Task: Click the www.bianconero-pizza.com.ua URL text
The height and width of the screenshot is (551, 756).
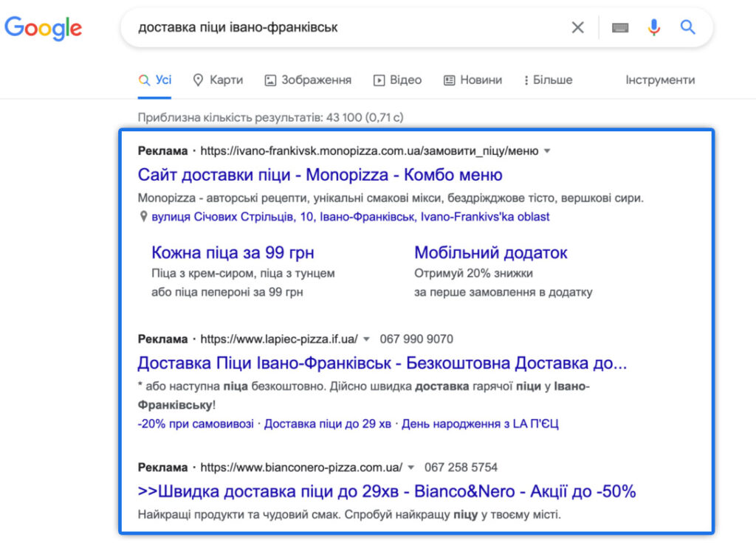Action: point(301,467)
